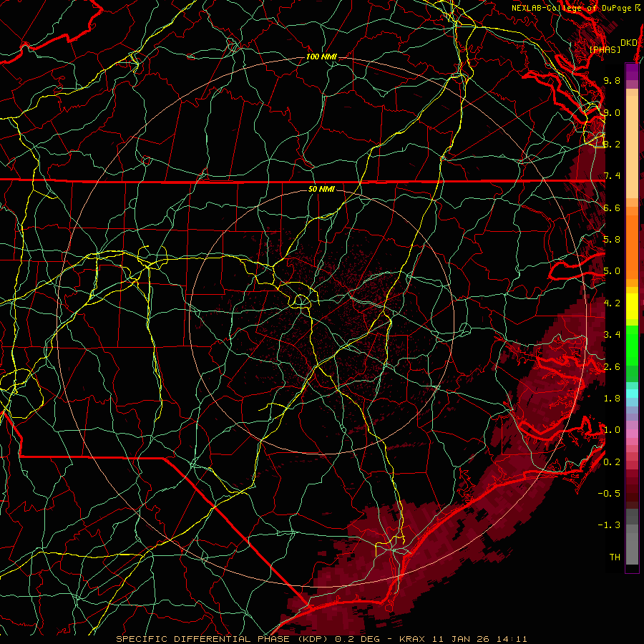Click the 1.8 value on the scale
This screenshot has width=644, height=644.
pyautogui.click(x=612, y=399)
